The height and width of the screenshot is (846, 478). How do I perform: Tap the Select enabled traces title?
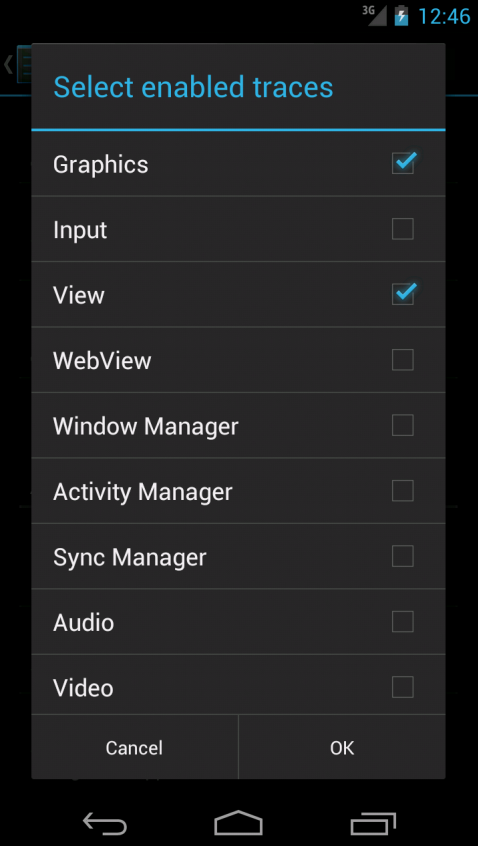pos(193,87)
